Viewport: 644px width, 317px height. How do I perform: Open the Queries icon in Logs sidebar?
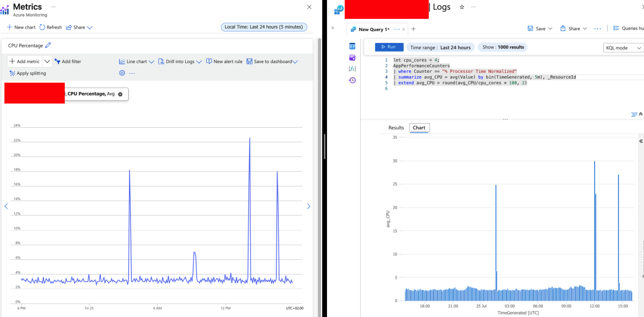352,57
